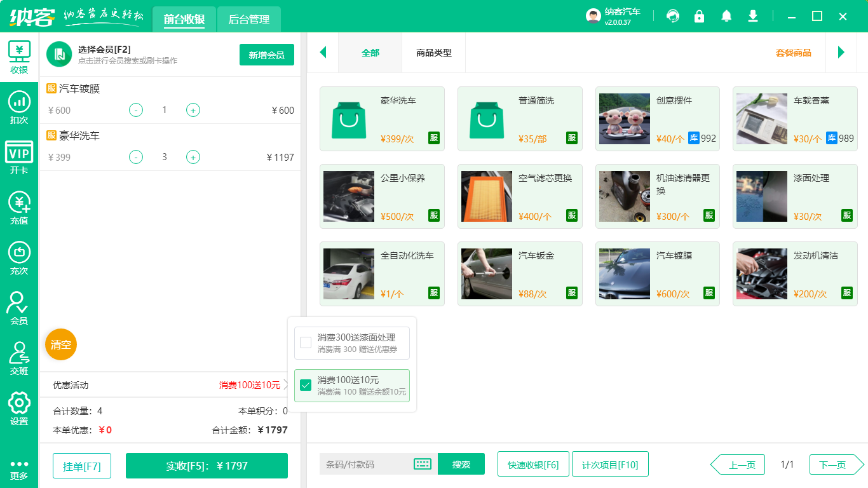Open the 套餐商品 package products link

tap(793, 55)
